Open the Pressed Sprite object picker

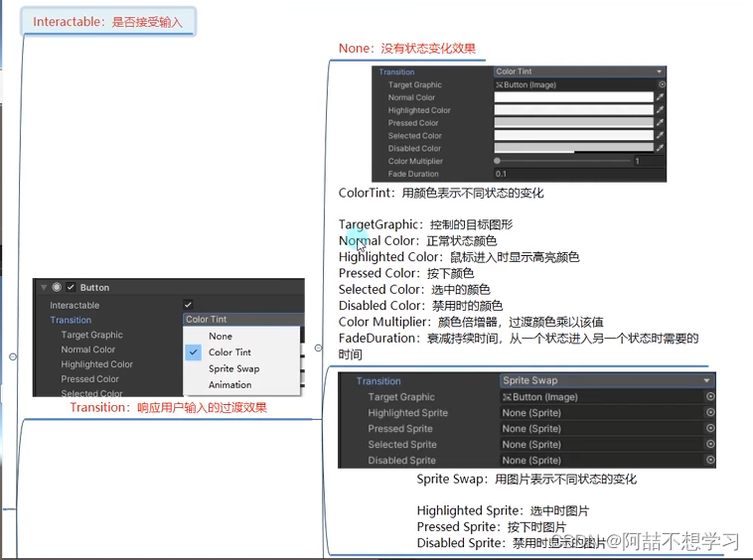[710, 428]
